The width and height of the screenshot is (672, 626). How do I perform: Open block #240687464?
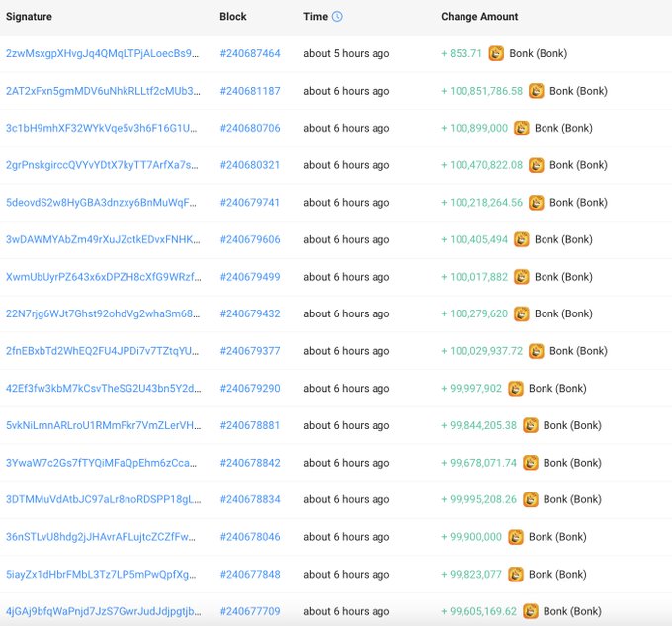250,53
